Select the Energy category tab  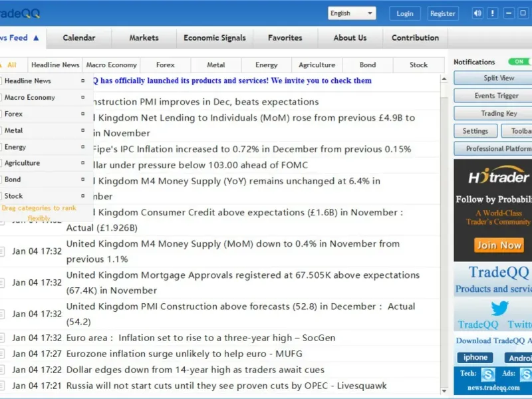[x=267, y=65]
